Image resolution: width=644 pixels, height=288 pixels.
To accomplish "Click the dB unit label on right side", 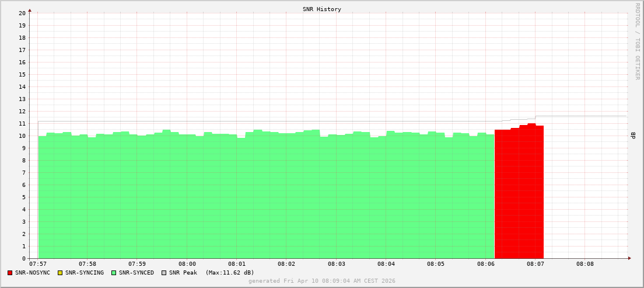I will tap(633, 136).
